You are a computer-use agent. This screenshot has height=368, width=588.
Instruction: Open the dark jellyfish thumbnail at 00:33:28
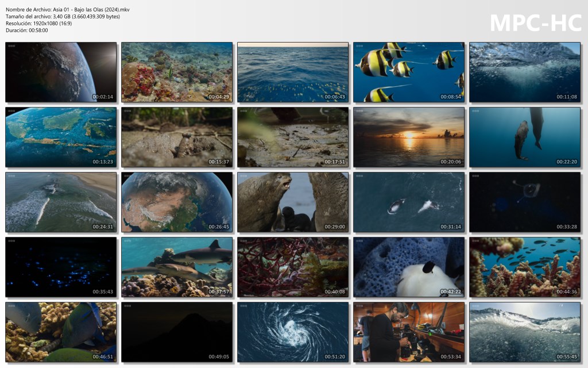(525, 202)
